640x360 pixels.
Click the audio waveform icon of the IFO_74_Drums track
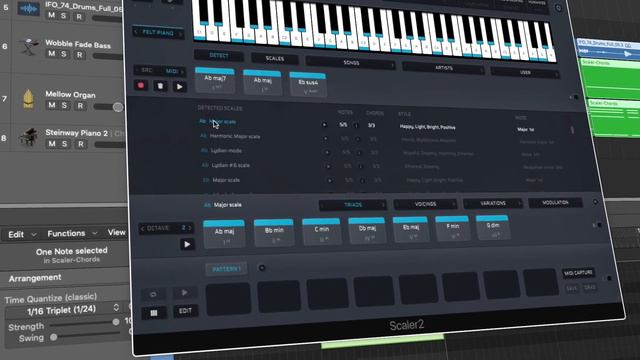pos(29,8)
